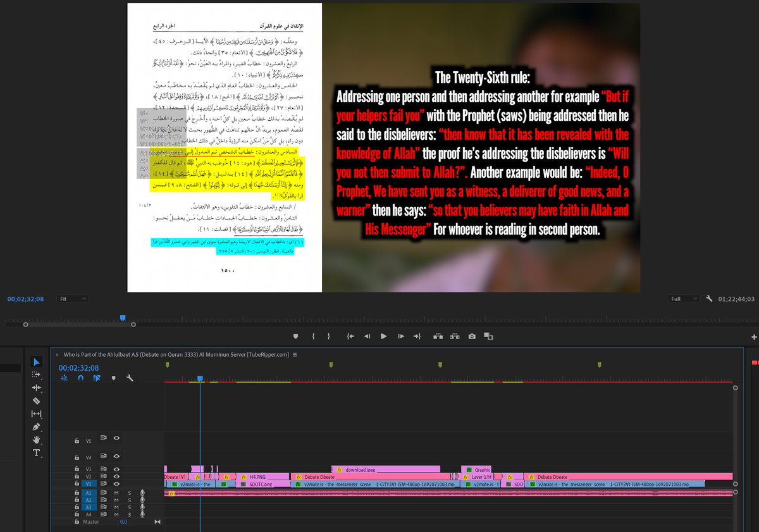This screenshot has height=532, width=759.
Task: Toggle Linked Selection in timeline
Action: 97,378
